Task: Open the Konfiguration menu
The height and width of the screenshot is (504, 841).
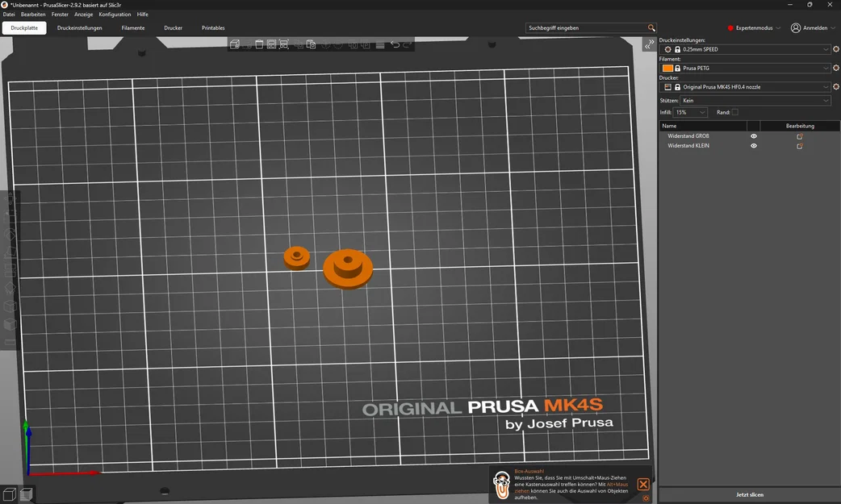Action: coord(115,15)
